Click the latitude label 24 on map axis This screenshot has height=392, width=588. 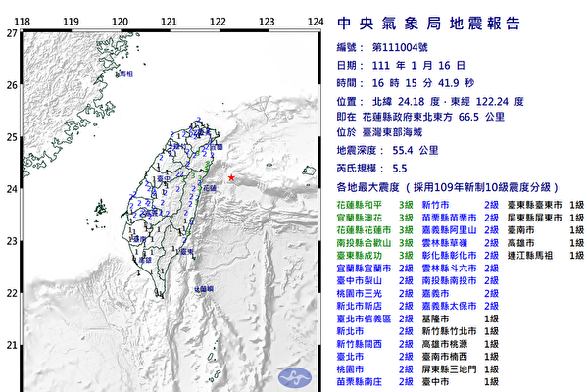pyautogui.click(x=12, y=189)
